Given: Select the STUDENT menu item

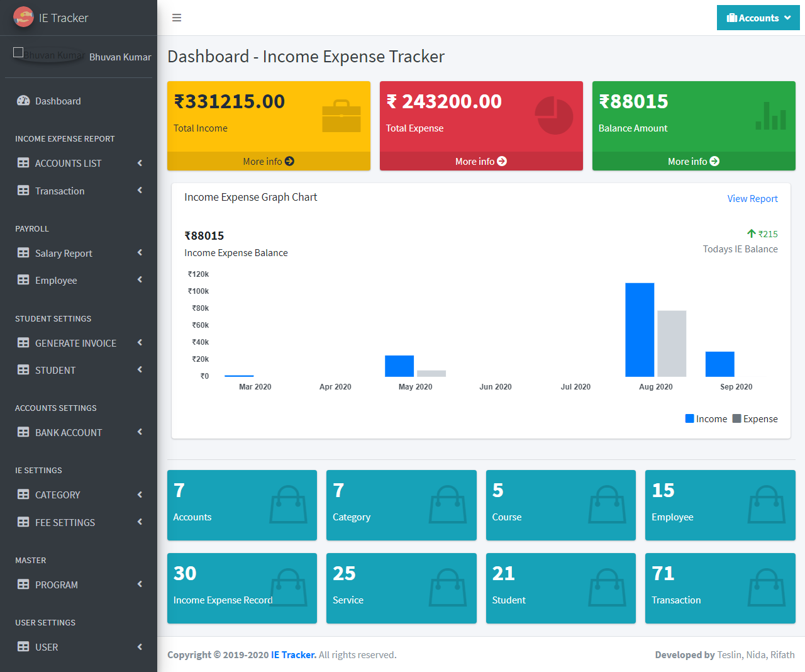Looking at the screenshot, I should 55,370.
